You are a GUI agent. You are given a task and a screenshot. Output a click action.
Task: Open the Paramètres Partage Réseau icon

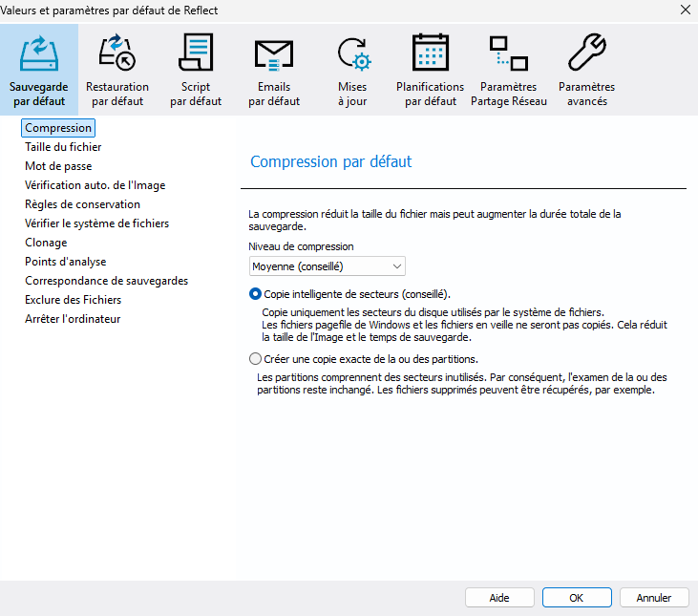(508, 53)
